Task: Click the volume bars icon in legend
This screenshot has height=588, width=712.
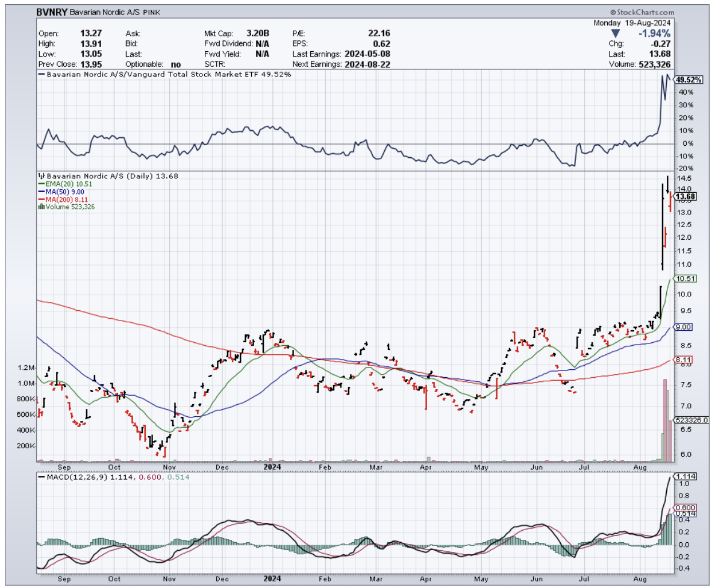Action: pyautogui.click(x=42, y=207)
